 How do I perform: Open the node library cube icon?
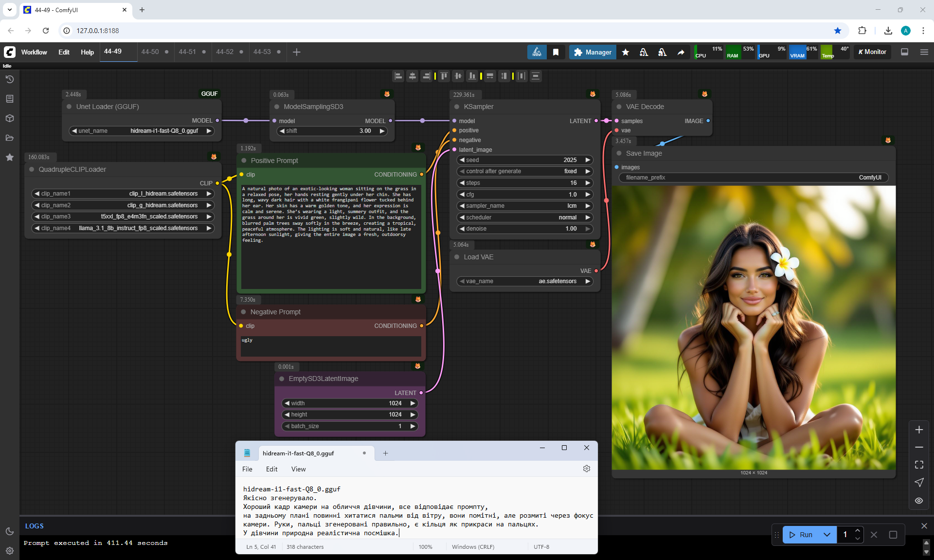(9, 118)
